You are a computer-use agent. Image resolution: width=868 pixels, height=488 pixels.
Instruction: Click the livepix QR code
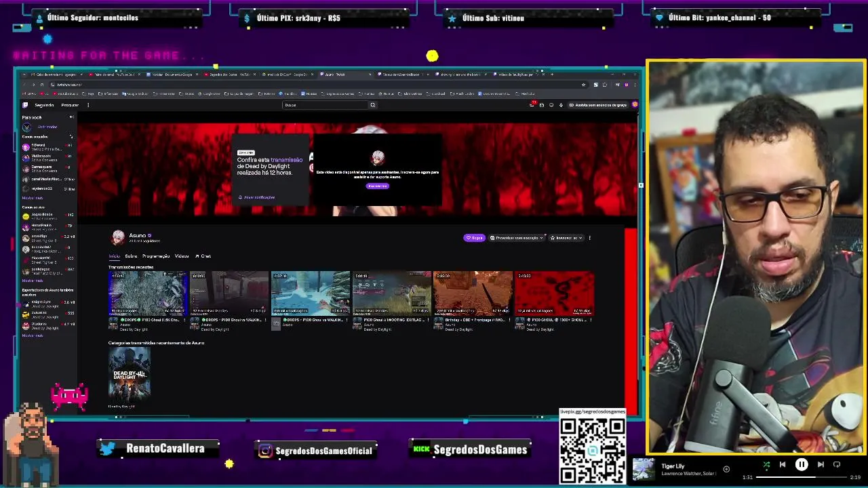[593, 450]
